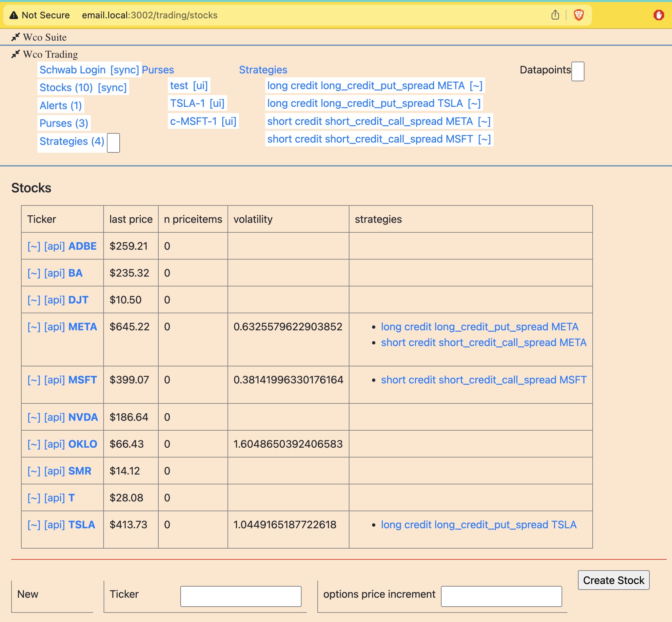
Task: Toggle the Datapoints checkbox
Action: (577, 71)
